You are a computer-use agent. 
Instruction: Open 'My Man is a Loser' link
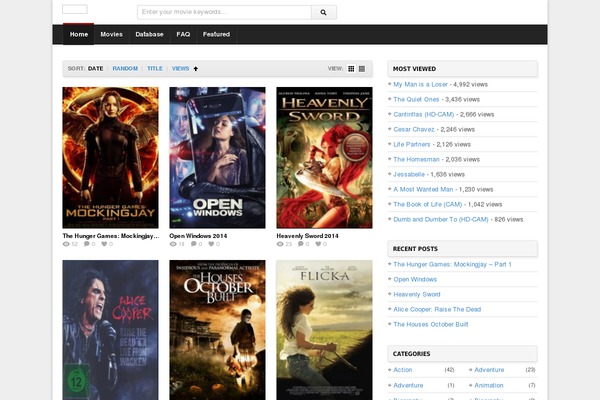coord(420,85)
